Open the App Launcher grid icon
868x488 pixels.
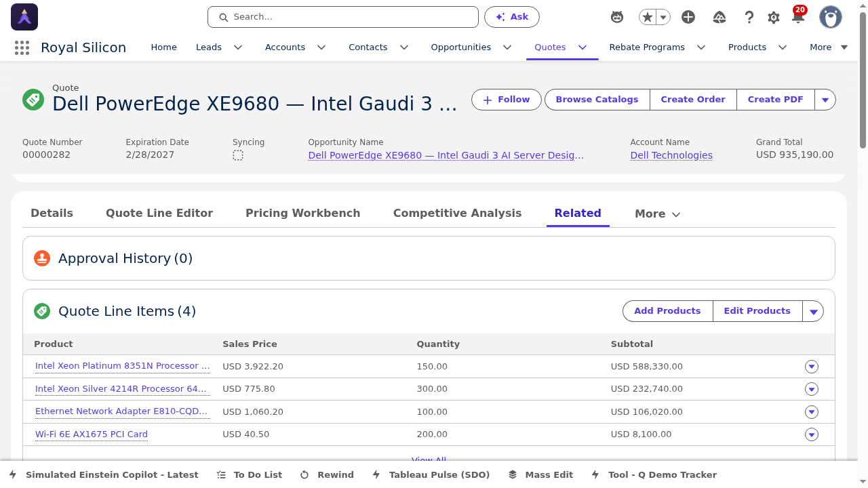[x=22, y=47]
